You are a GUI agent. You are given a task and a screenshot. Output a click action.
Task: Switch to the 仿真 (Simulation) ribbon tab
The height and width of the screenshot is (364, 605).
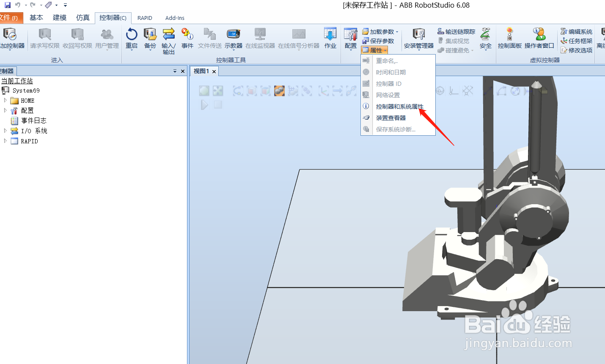(83, 17)
